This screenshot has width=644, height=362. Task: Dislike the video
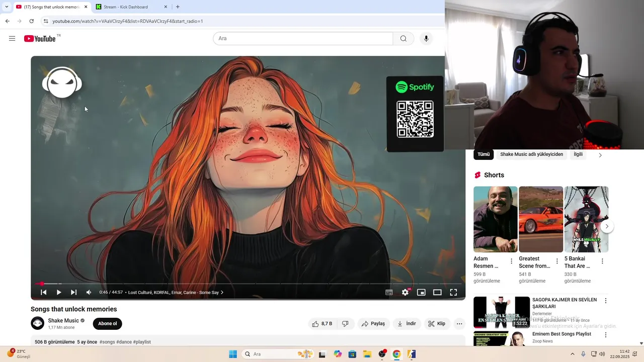[345, 324]
